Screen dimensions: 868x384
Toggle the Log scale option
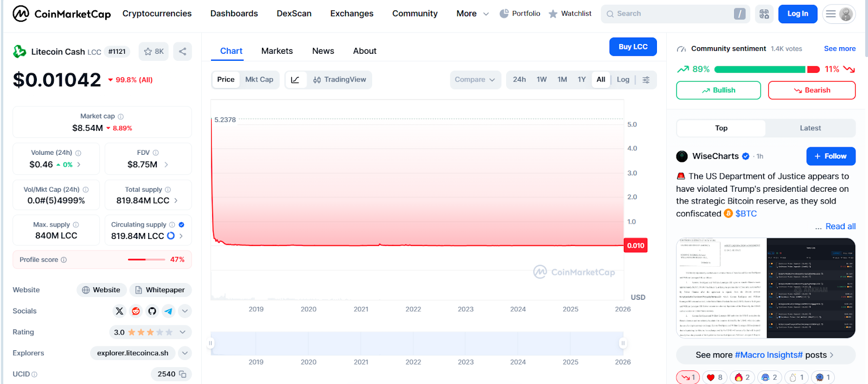click(x=623, y=80)
